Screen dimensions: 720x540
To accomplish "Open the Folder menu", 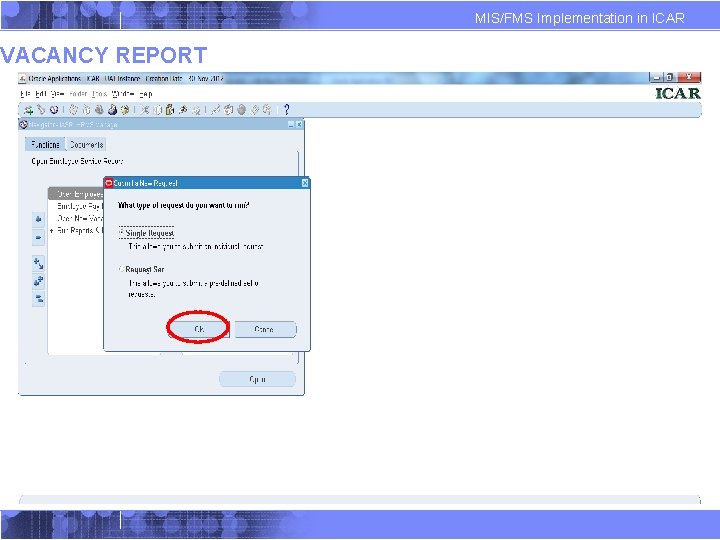I will 78,94.
